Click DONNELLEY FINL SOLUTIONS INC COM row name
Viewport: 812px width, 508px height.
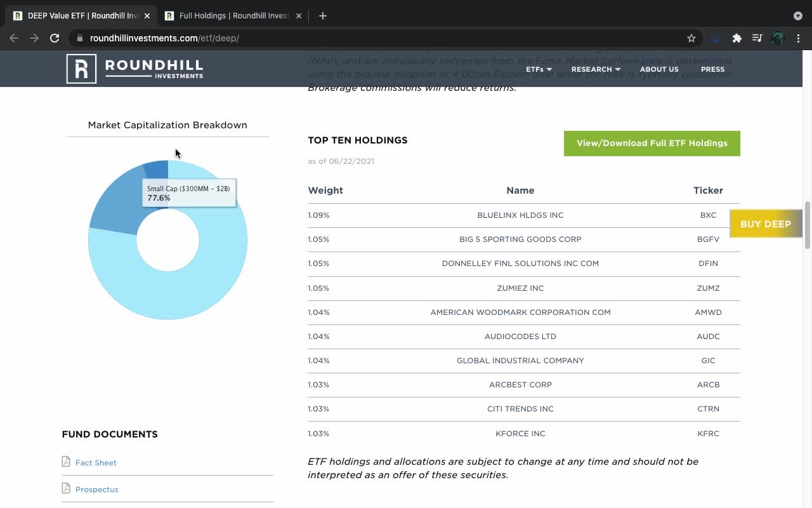click(520, 264)
